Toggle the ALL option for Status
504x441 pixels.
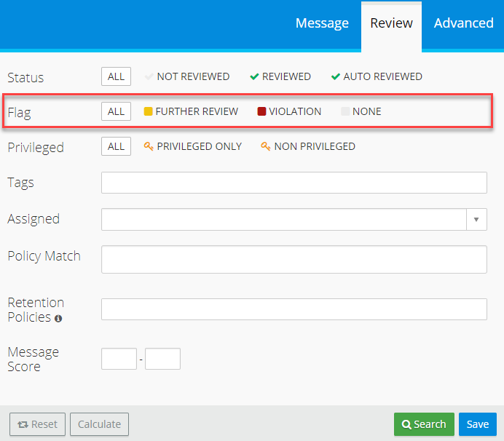[116, 76]
